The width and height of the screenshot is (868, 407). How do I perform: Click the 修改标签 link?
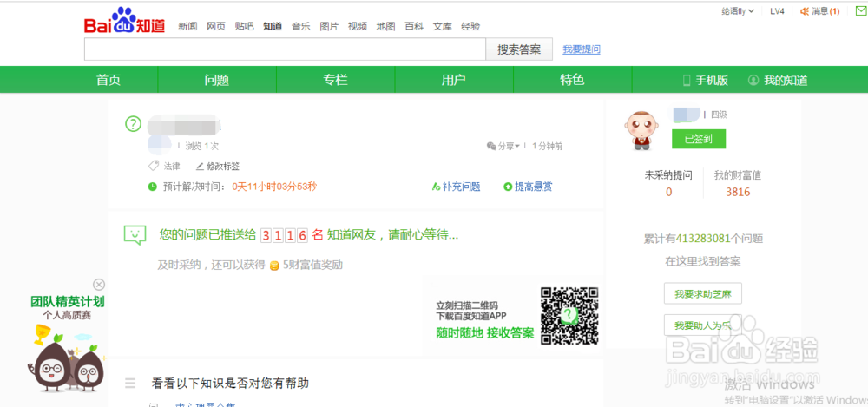point(223,166)
